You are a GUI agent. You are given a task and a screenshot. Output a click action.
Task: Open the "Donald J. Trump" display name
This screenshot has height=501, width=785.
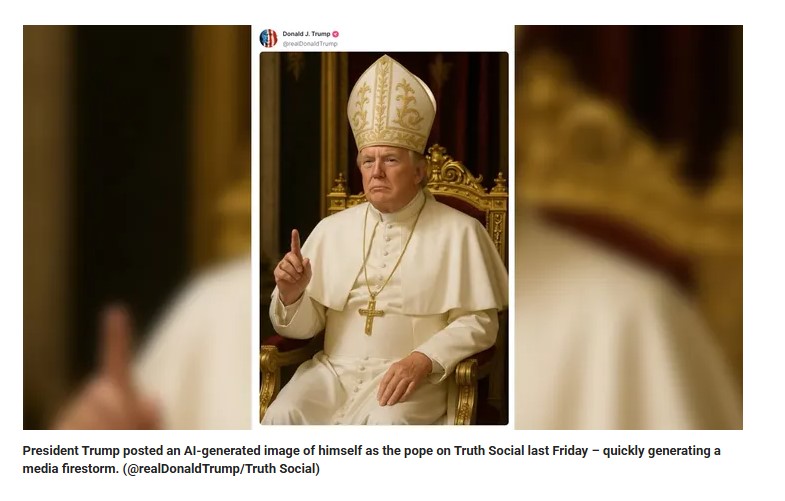pyautogui.click(x=306, y=34)
